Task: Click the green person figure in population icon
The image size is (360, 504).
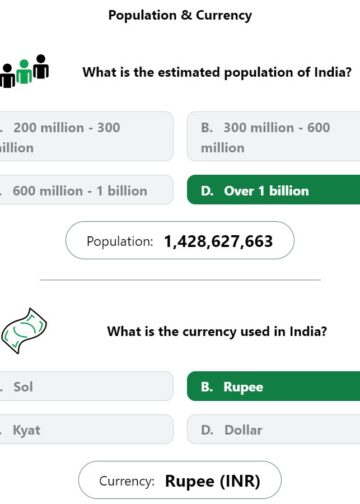Action: [x=24, y=72]
